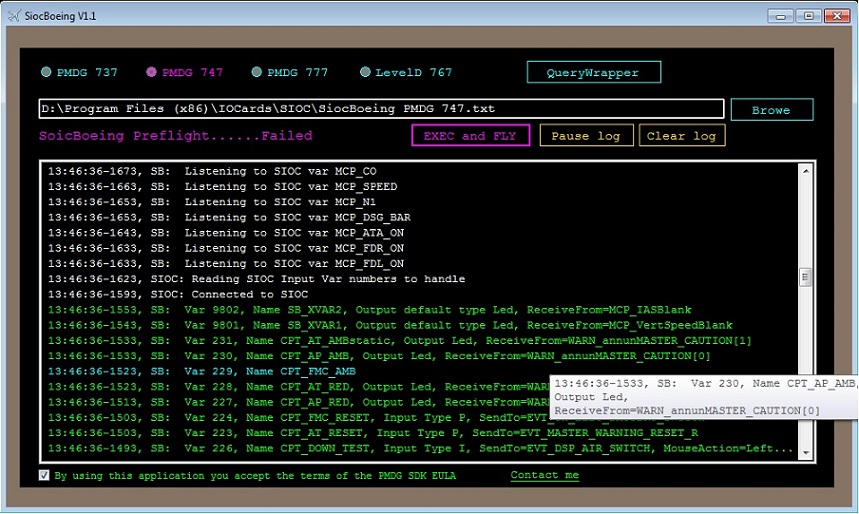This screenshot has width=859, height=514.
Task: Click the Var 9801 SB_XVAR1 log line
Action: (390, 325)
